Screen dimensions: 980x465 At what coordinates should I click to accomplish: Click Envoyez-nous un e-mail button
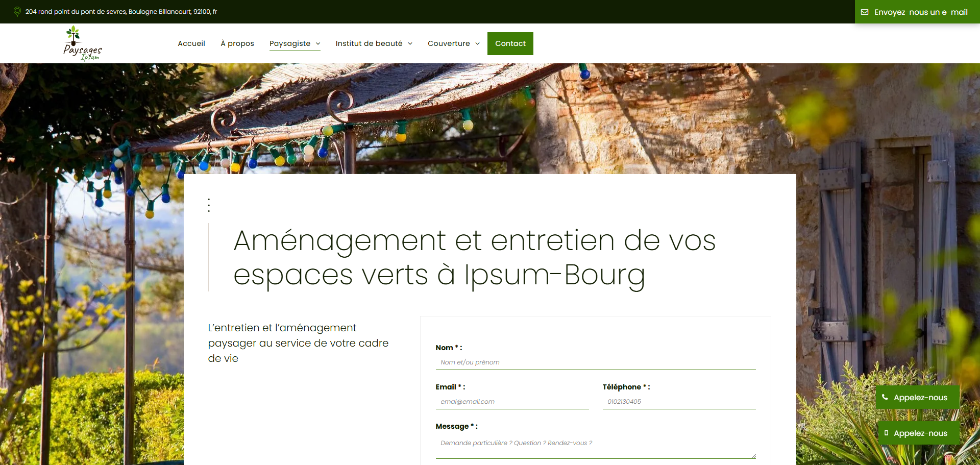coord(917,12)
